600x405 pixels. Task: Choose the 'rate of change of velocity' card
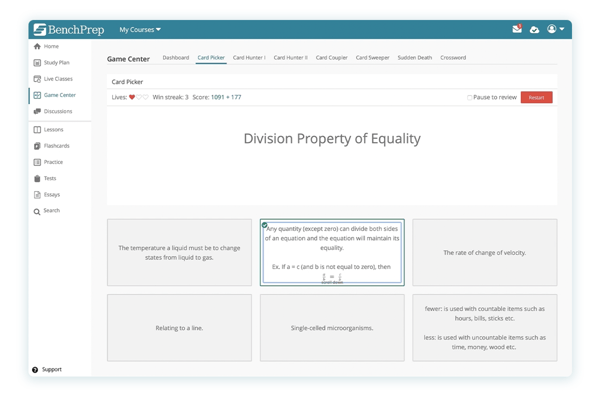click(x=484, y=253)
